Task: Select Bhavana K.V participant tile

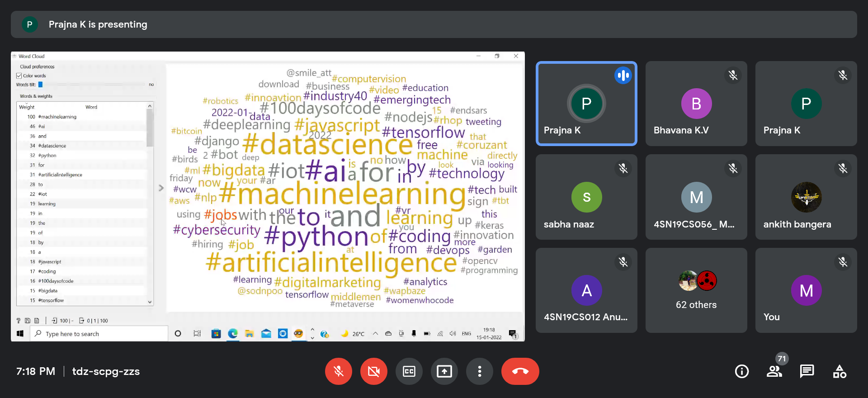Action: [696, 104]
